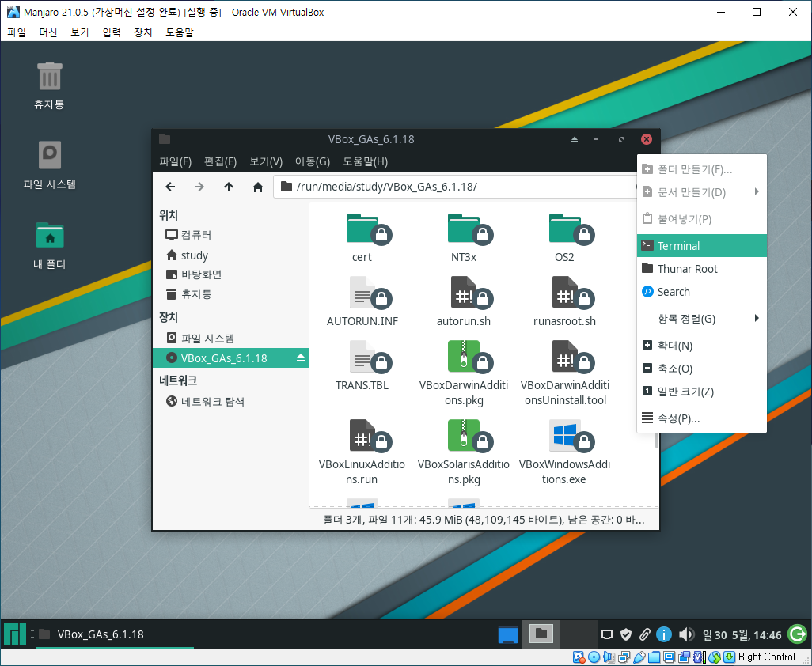Image resolution: width=812 pixels, height=666 pixels.
Task: Select 바탕화면 in the sidebar
Action: [230, 274]
